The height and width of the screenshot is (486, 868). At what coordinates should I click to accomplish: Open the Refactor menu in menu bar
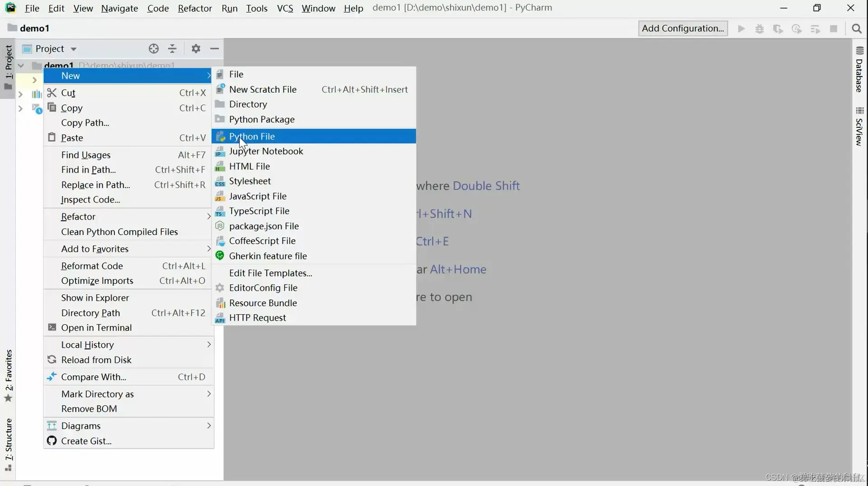click(195, 8)
